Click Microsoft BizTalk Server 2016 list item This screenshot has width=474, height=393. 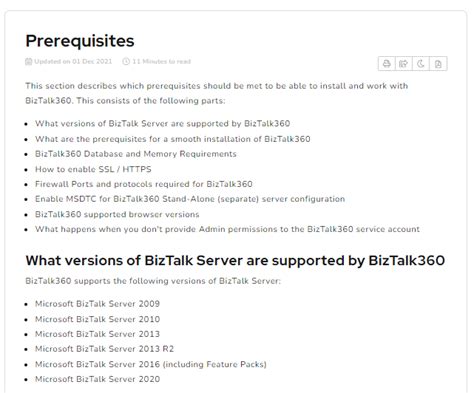click(151, 364)
